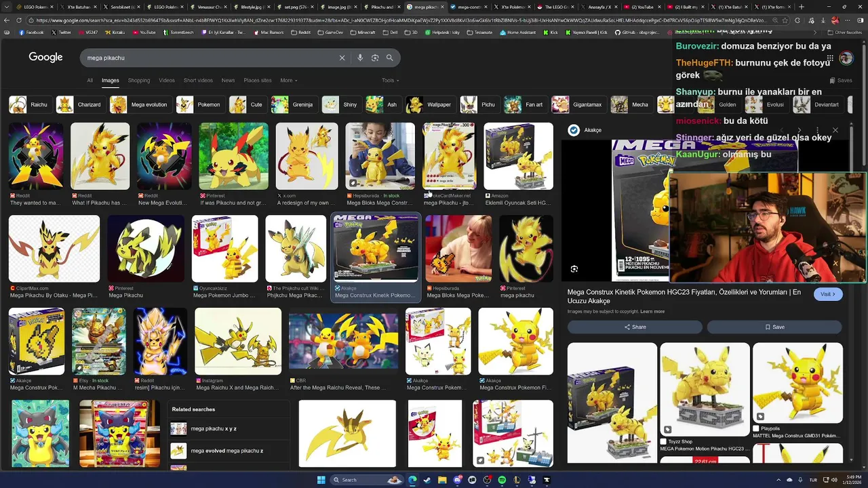
Task: Open the Playpolis MATTEL Mega Construx image
Action: coord(797,383)
